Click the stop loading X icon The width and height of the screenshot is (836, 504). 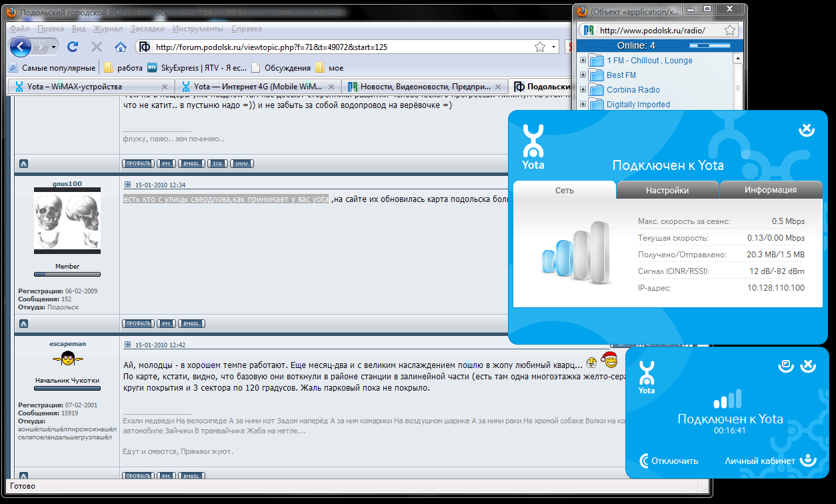point(97,47)
